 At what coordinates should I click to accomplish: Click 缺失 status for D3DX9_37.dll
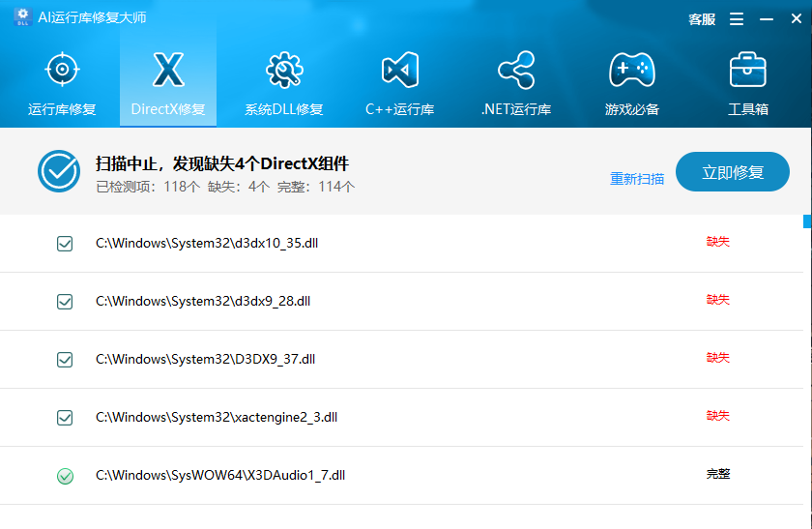point(717,358)
